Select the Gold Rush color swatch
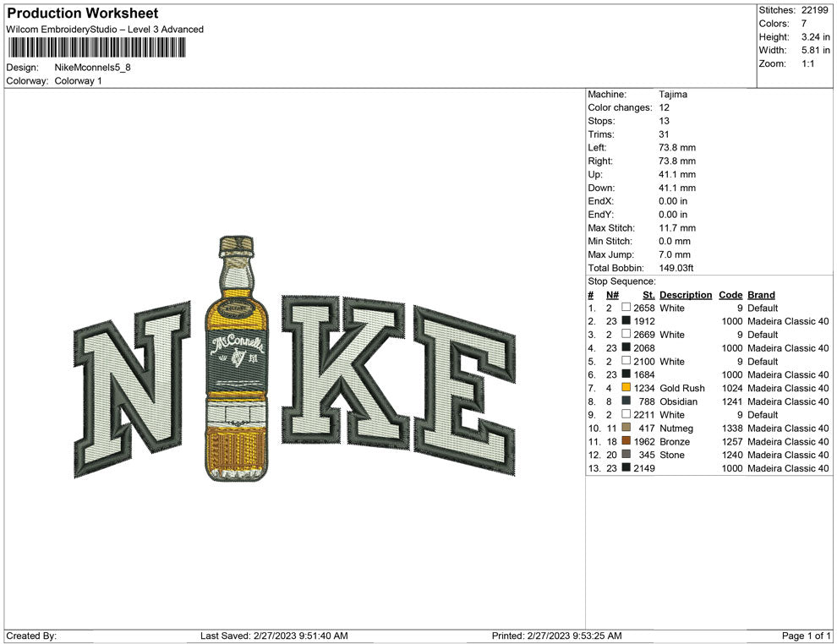Screen dimensions: 837x644 pos(626,387)
